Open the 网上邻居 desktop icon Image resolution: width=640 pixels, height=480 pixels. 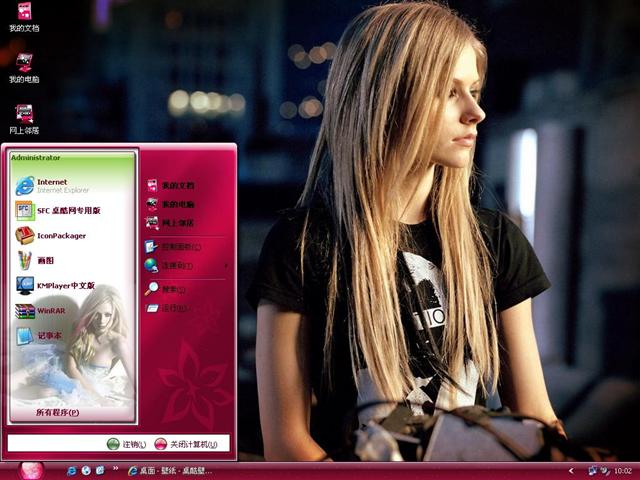[24, 119]
